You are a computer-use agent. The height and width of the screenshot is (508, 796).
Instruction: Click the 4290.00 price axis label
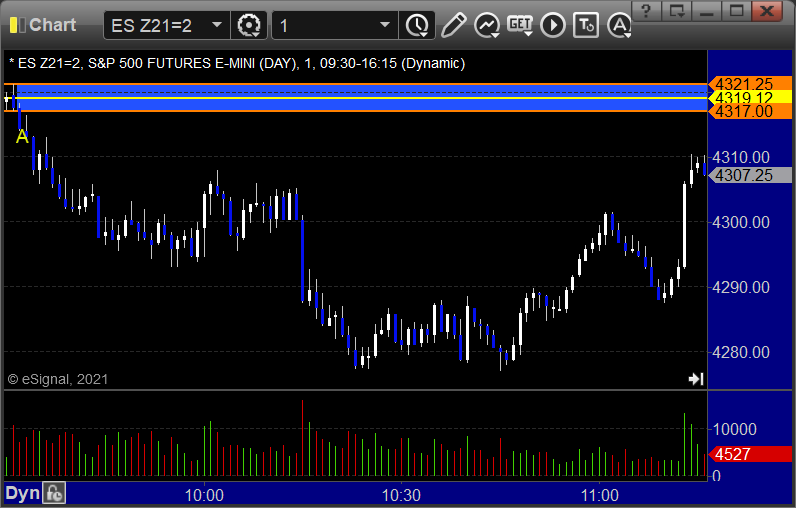coord(741,287)
